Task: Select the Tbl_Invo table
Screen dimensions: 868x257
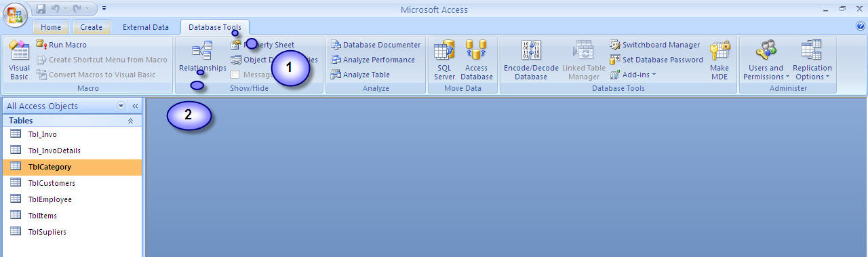Action: point(71,134)
